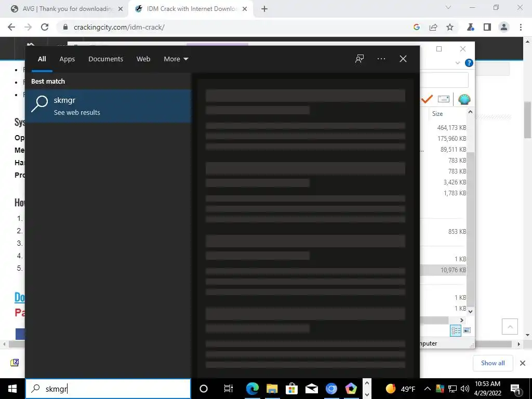Open the Mail app on taskbar

(312, 389)
